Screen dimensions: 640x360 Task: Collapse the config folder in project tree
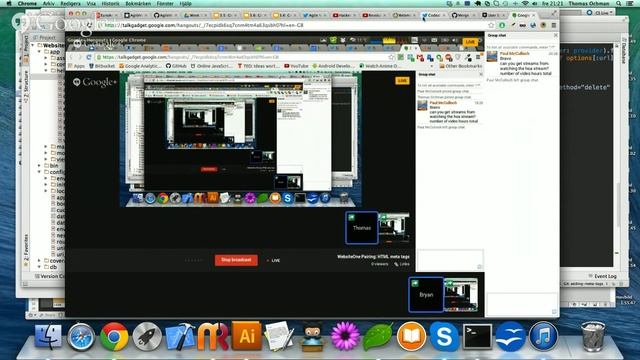click(x=40, y=172)
